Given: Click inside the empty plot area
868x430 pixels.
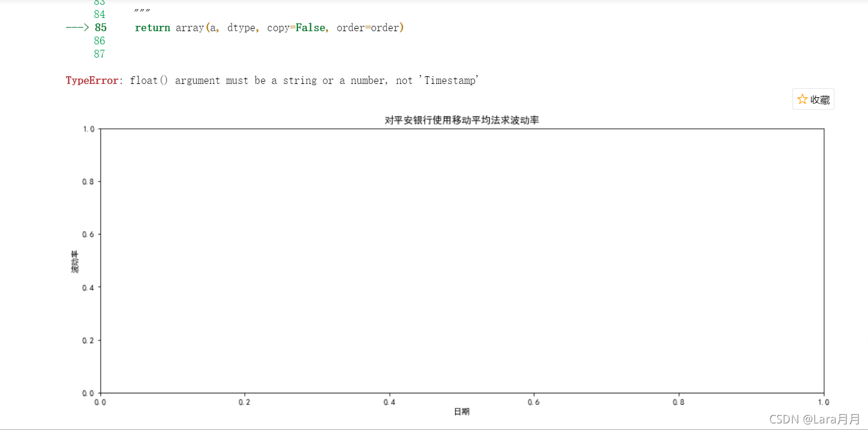Looking at the screenshot, I should 462,258.
